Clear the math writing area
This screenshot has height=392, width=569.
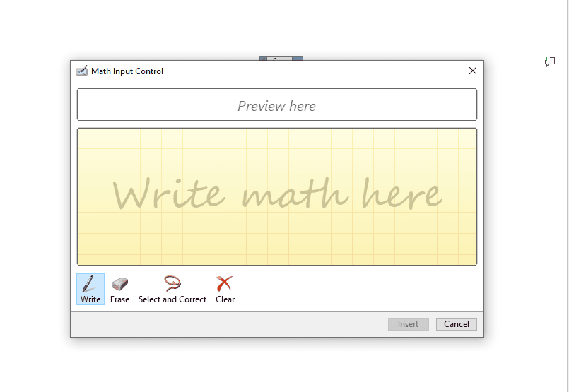[x=225, y=289]
